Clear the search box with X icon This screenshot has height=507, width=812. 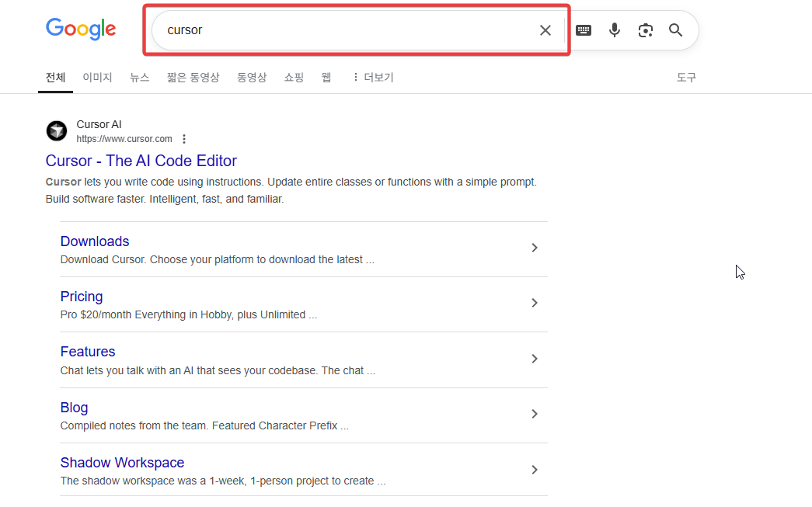[545, 30]
